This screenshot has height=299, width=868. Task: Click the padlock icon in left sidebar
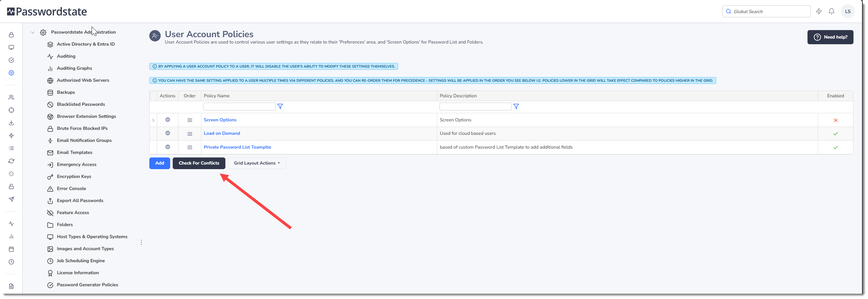coord(11,35)
